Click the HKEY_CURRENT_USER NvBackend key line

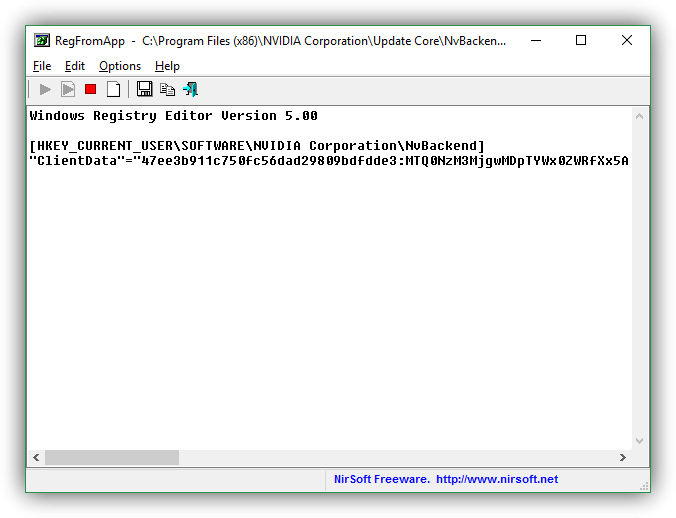[257, 146]
